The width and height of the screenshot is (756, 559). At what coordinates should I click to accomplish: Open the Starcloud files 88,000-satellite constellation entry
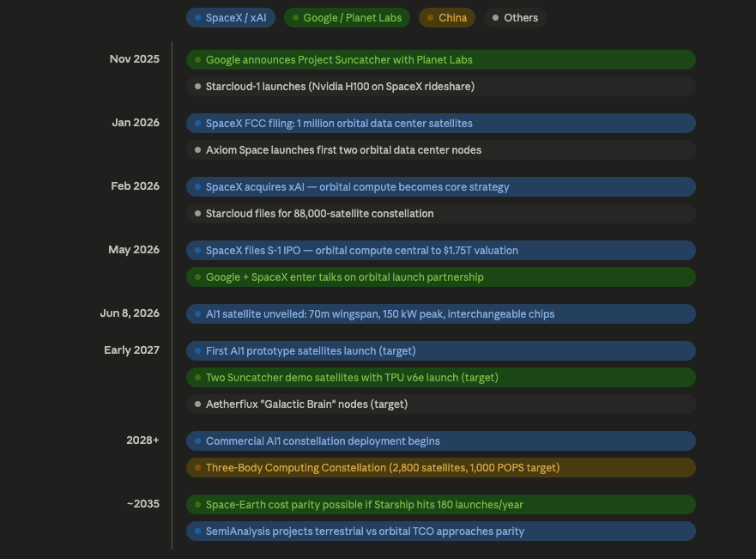(441, 214)
